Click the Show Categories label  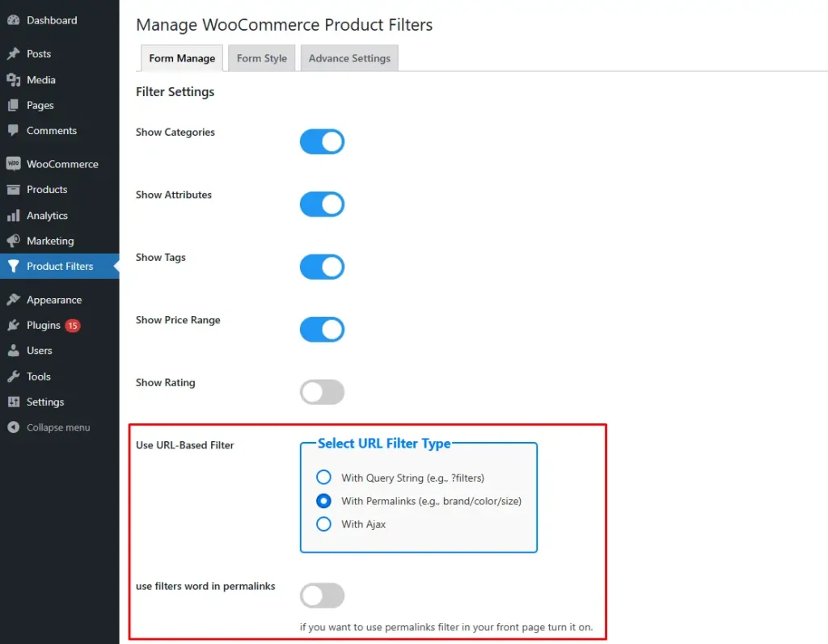point(175,132)
